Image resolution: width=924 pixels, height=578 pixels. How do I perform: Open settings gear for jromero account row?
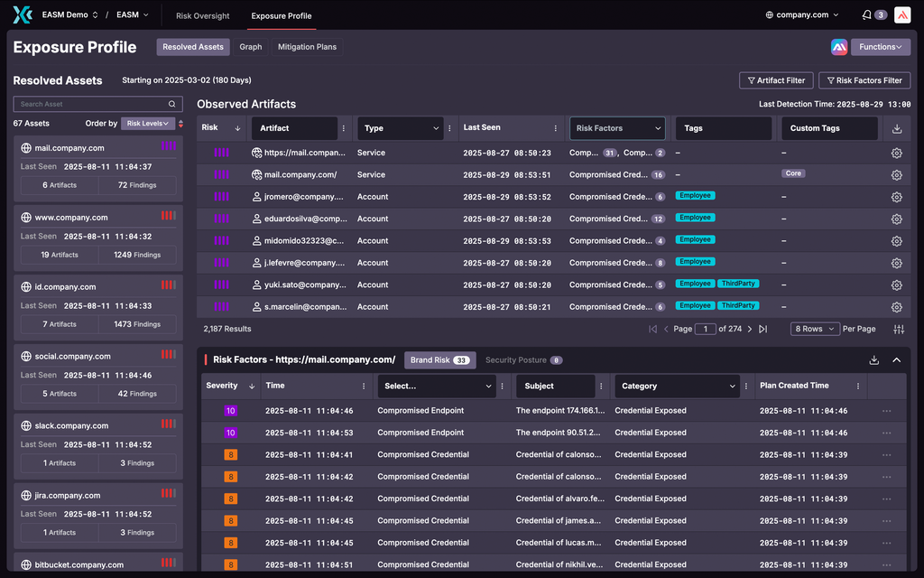pyautogui.click(x=896, y=197)
